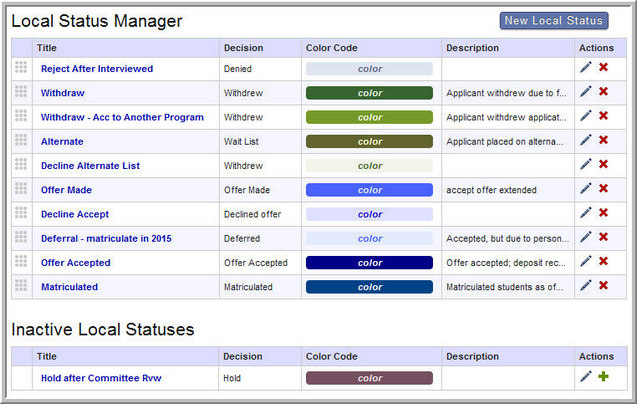This screenshot has height=404, width=637.
Task: Open the Withdraw - Acc to Another Program link
Action: pyautogui.click(x=122, y=117)
